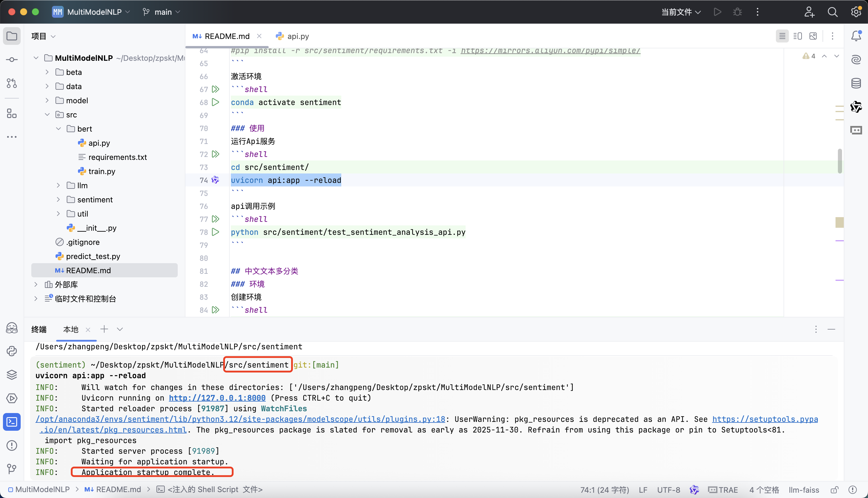Click the Debug bug icon in toolbar

[x=737, y=12]
